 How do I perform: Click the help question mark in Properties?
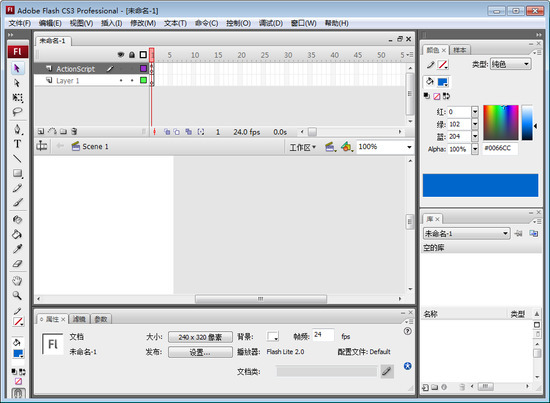tap(407, 331)
